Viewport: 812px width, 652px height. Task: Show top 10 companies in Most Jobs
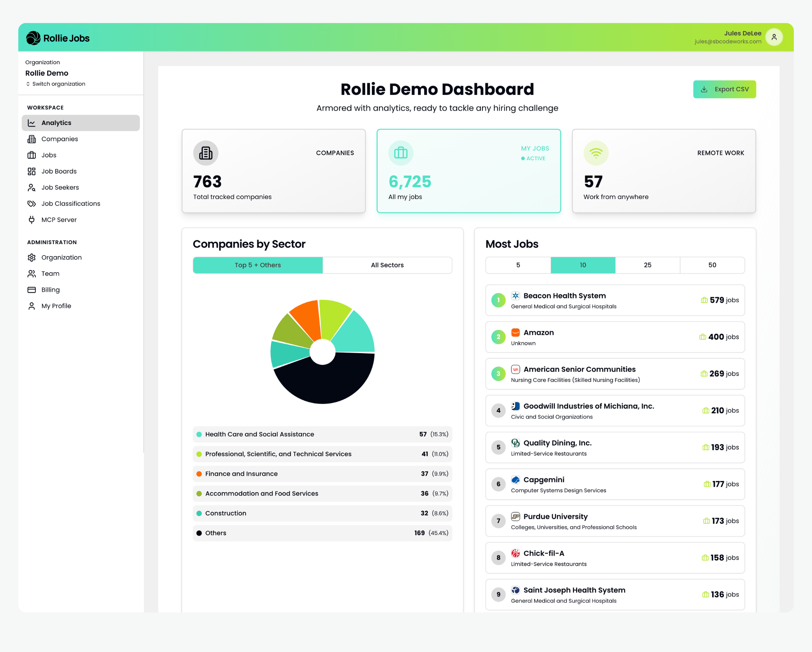point(583,266)
